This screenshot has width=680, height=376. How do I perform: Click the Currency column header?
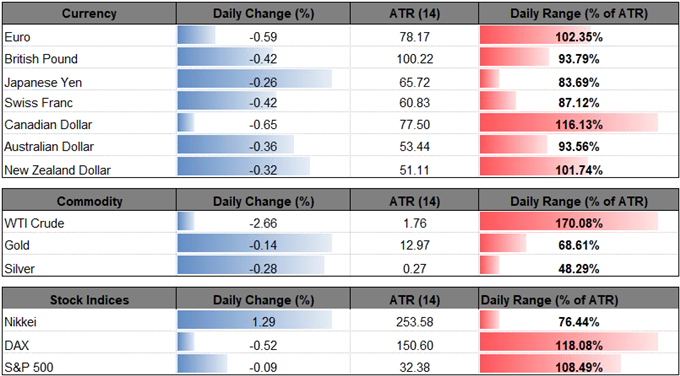(x=89, y=14)
